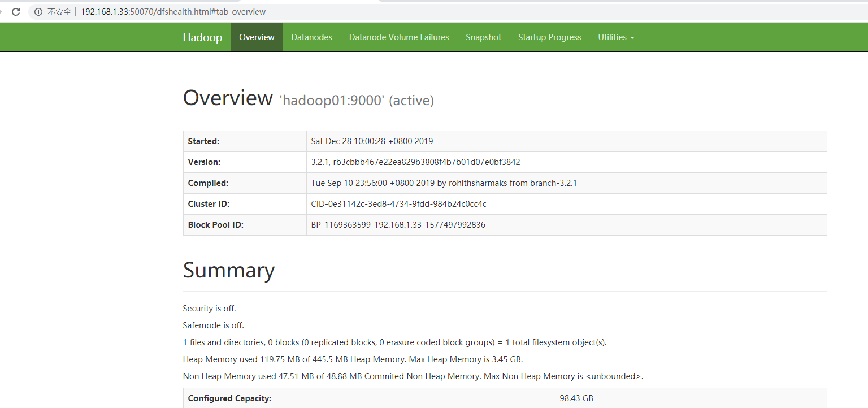Click the Block Pool ID value cell
This screenshot has height=408, width=868.
(398, 225)
